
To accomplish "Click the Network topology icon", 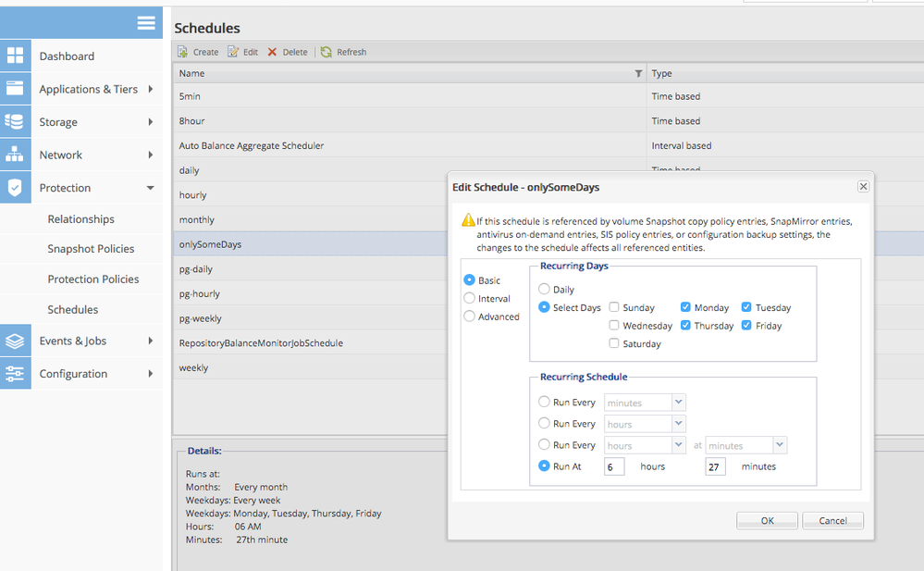I will pos(15,155).
